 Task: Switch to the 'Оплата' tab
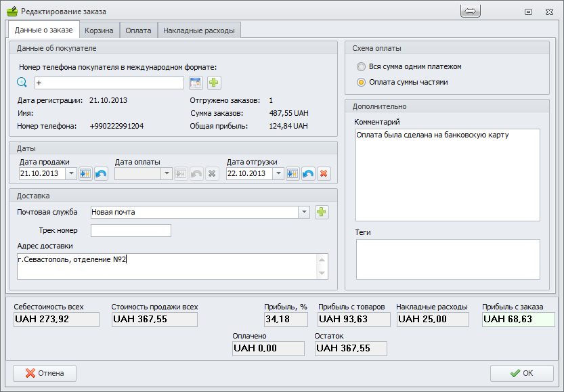pyautogui.click(x=138, y=30)
